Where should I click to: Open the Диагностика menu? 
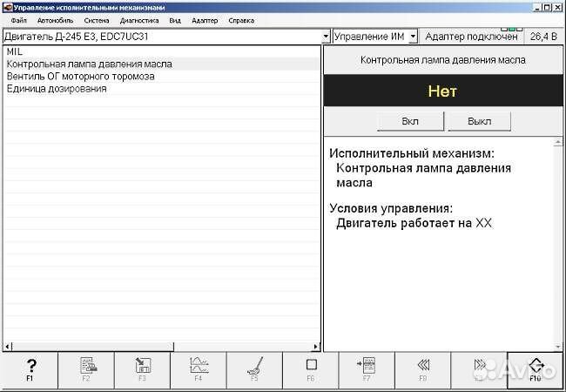point(139,19)
